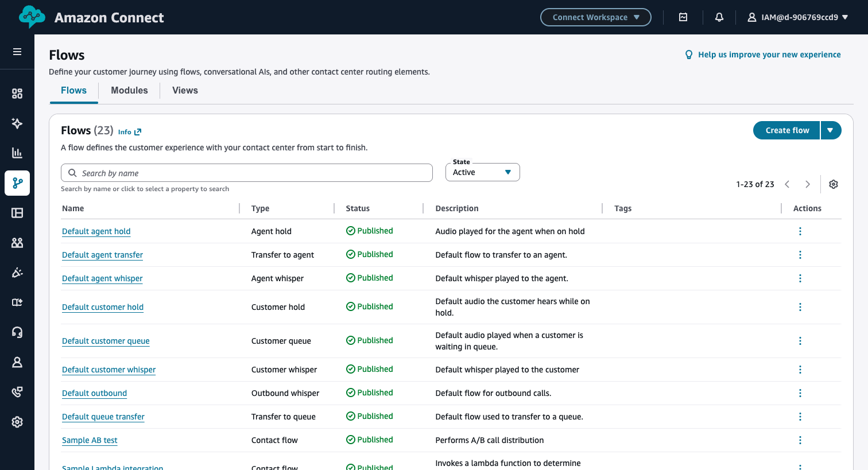Image resolution: width=868 pixels, height=470 pixels.
Task: Open actions menu for Default customer hold
Action: 800,307
